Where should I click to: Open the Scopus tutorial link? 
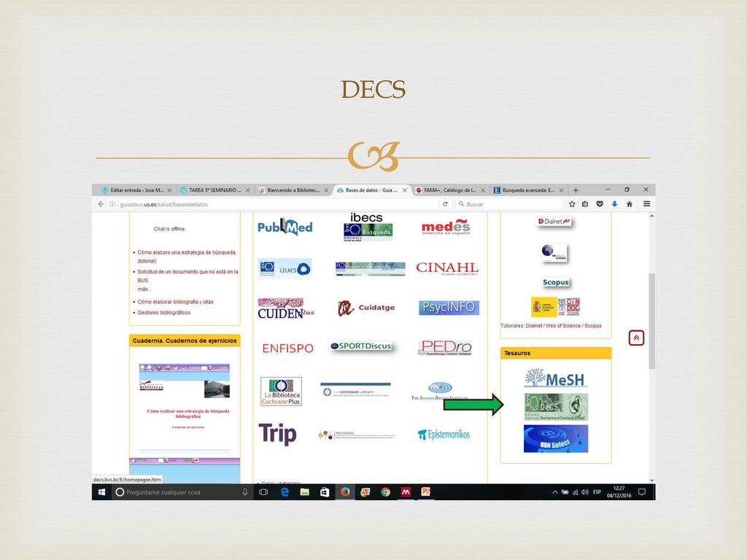point(593,326)
